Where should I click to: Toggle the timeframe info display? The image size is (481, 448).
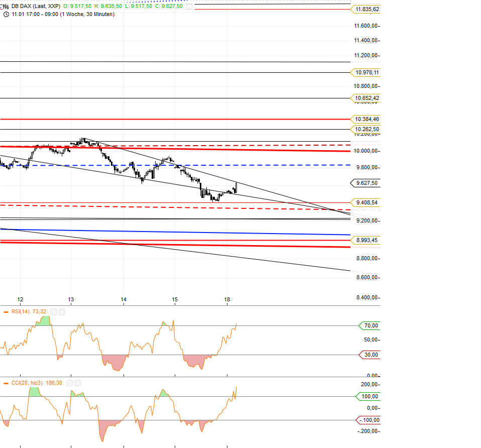click(6, 15)
